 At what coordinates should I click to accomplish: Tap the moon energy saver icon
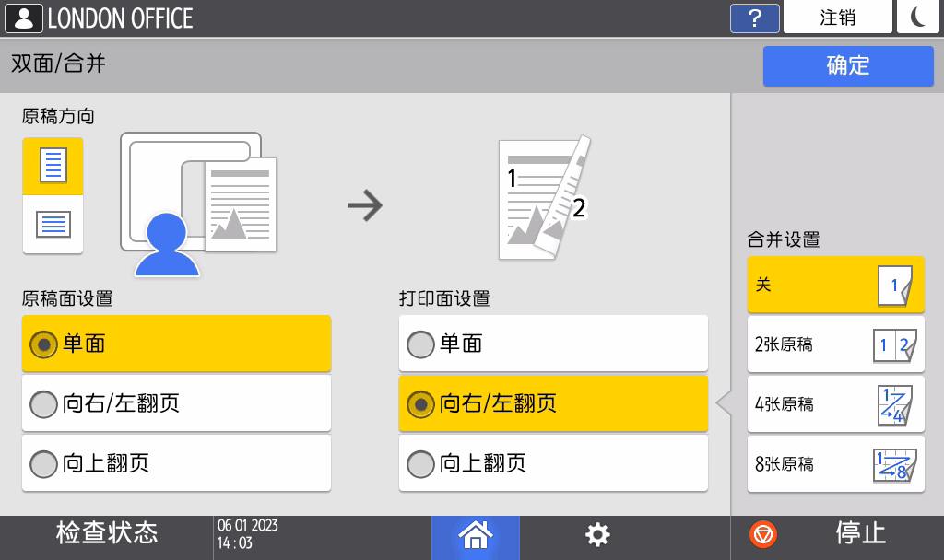[917, 17]
